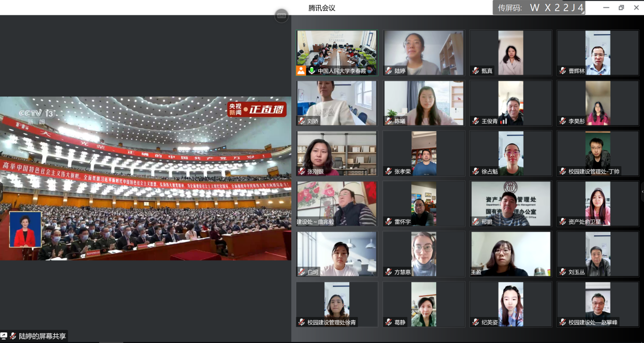
Task: Click the screen-share icon in the bottom-left label
Action: point(4,336)
